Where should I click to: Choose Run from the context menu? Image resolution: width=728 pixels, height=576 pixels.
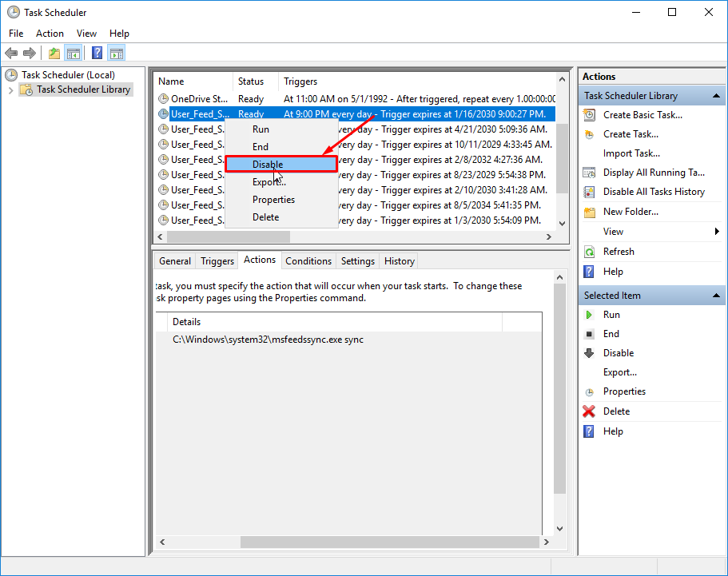pyautogui.click(x=281, y=129)
